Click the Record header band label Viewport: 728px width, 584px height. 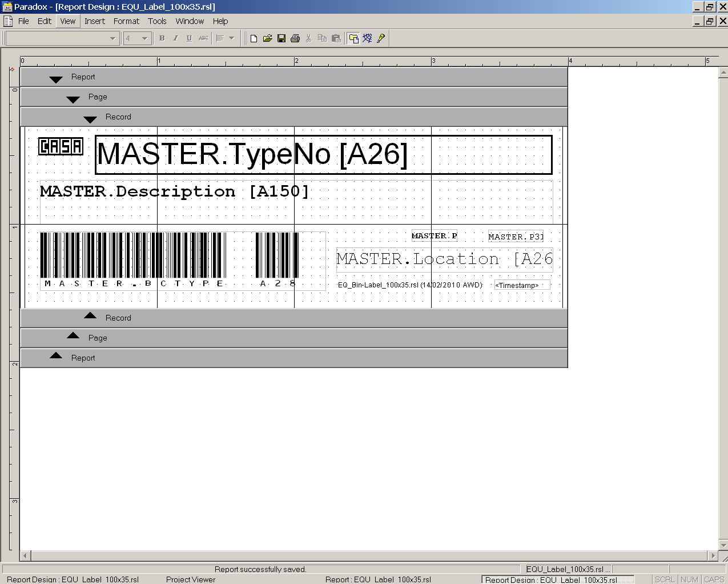point(118,117)
